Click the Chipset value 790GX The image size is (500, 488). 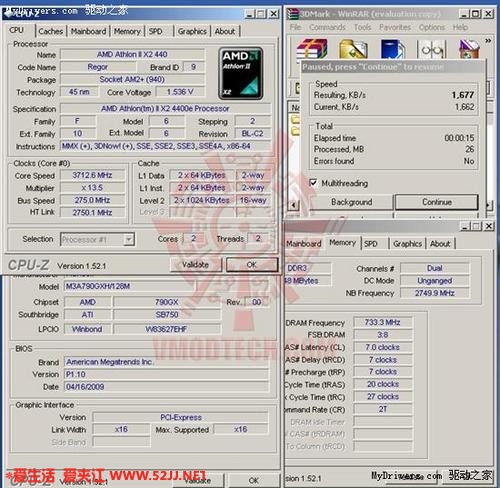[167, 302]
